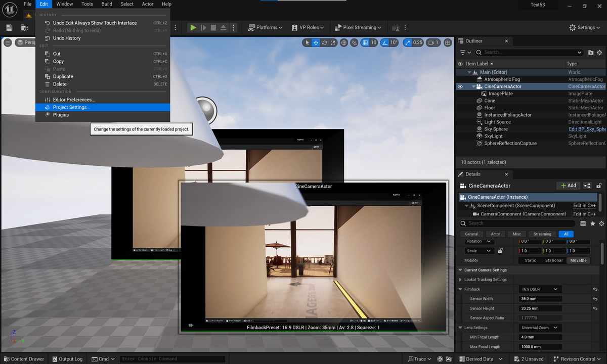The width and height of the screenshot is (607, 364).
Task: Select the General filter in Details
Action: tap(471, 234)
